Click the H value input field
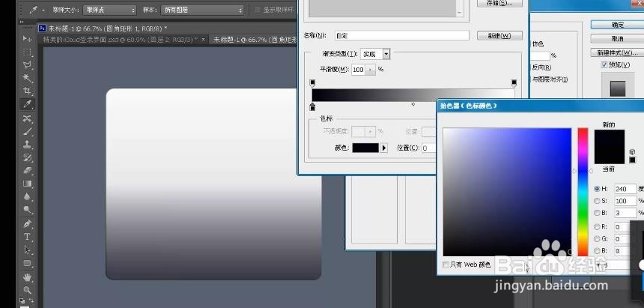Viewport: 644px width, 308px height. pyautogui.click(x=625, y=189)
